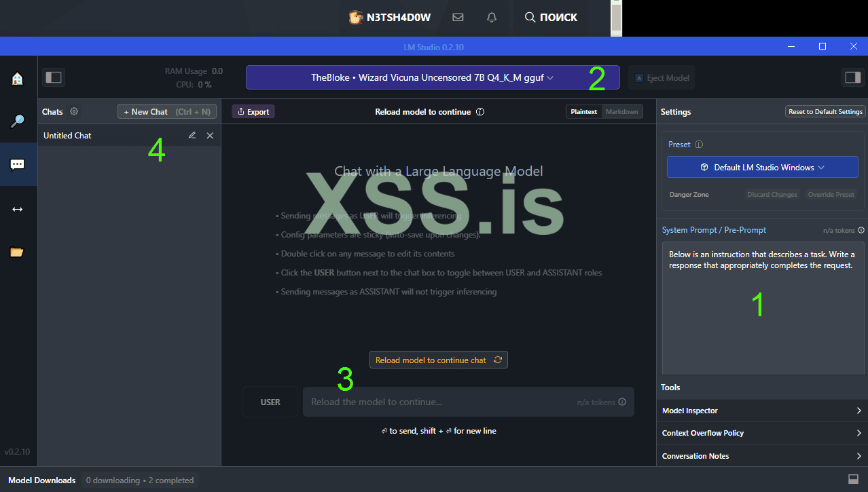Image resolution: width=868 pixels, height=492 pixels.
Task: Click the New Chat button
Action: pos(167,111)
